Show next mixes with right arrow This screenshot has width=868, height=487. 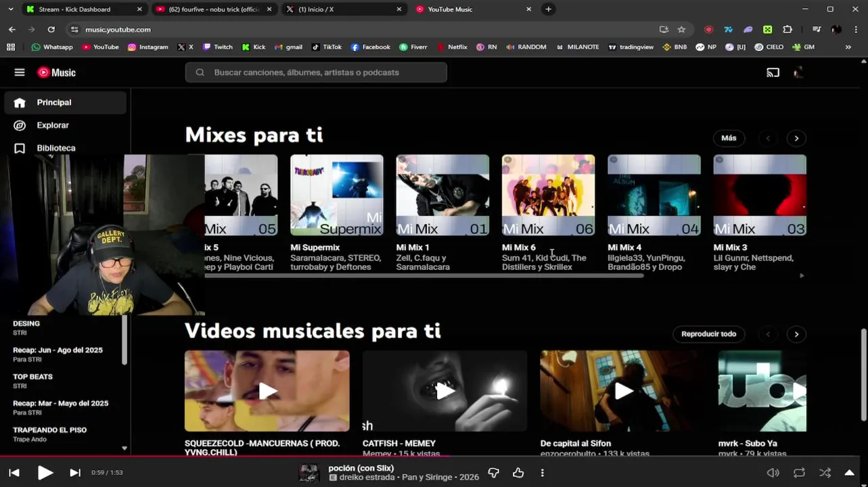[796, 138]
